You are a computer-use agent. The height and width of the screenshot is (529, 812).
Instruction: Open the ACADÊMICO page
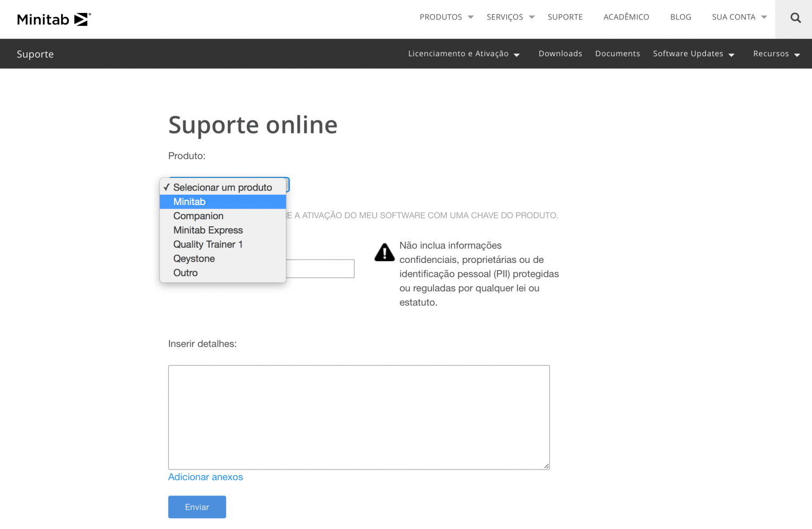click(626, 17)
